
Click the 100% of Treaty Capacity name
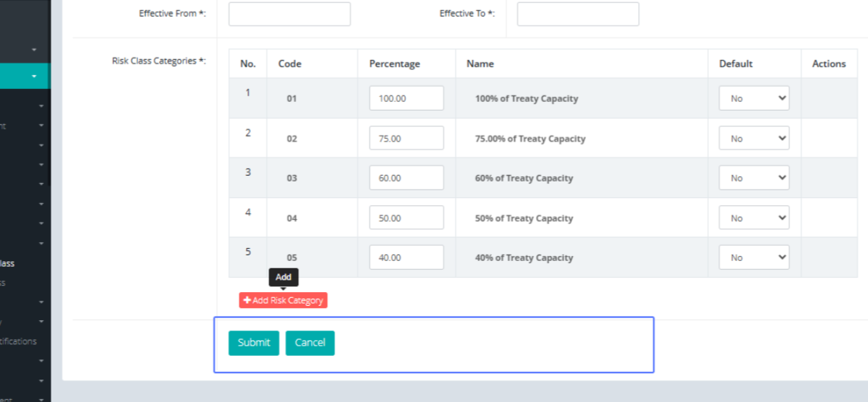[526, 98]
